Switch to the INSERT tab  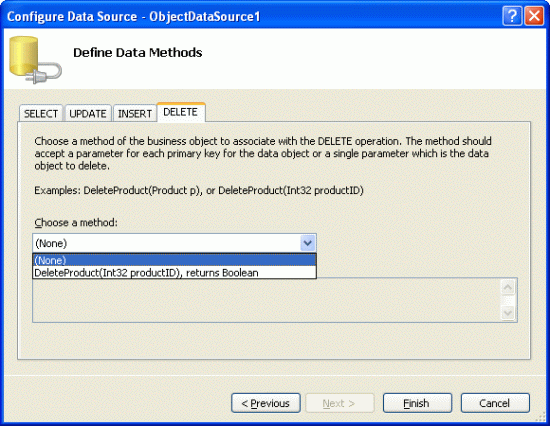(x=135, y=113)
